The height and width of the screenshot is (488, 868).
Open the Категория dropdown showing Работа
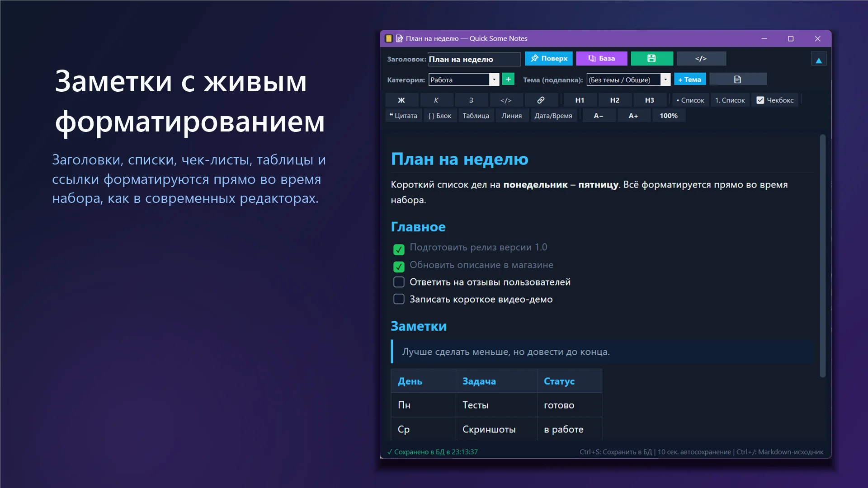pyautogui.click(x=464, y=80)
